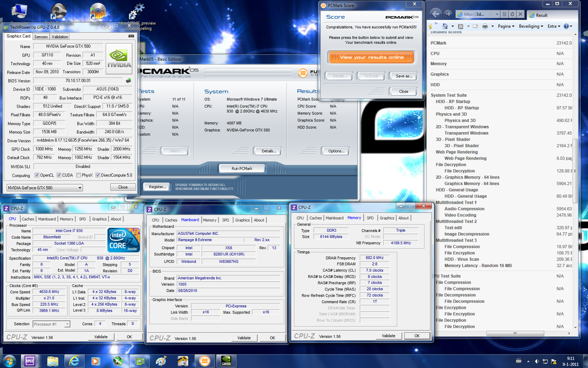Screen dimensions: 588x368
Task: Open the Extra menu dropdown in IE
Action: coord(554,26)
